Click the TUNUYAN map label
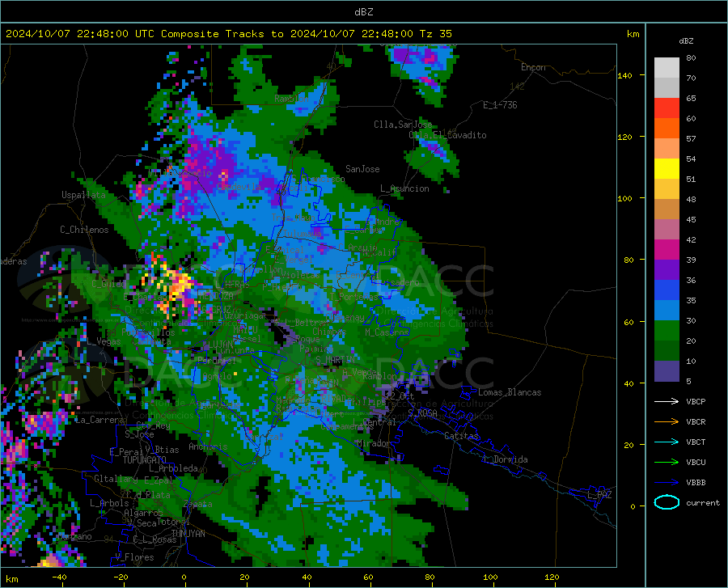Image resolution: width=728 pixels, height=588 pixels. click(x=188, y=534)
